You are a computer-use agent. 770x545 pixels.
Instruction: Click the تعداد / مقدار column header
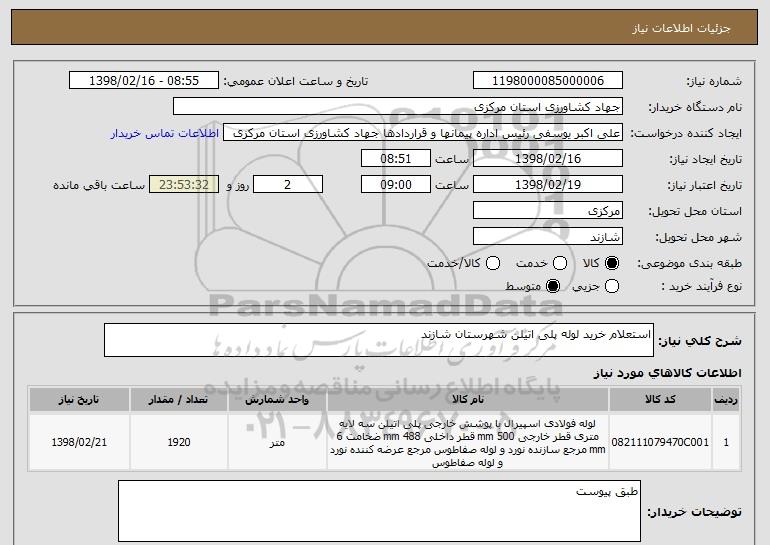coord(179,400)
